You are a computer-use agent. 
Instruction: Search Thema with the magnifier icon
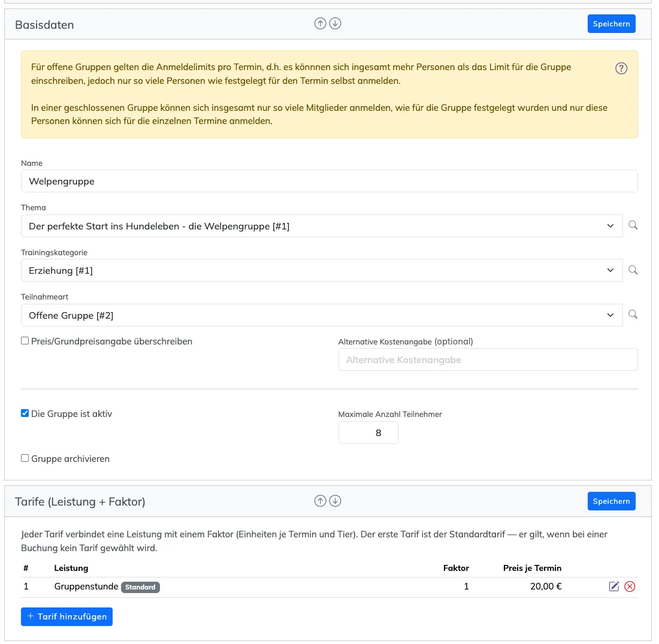(x=633, y=225)
